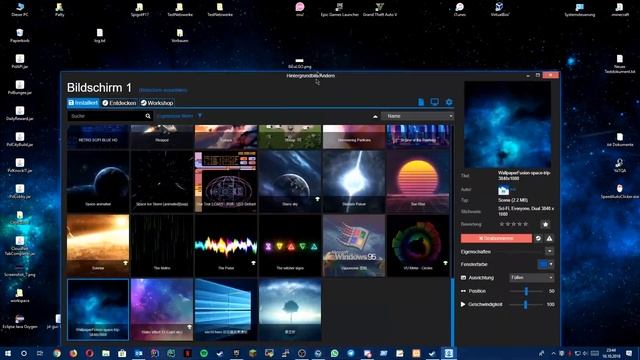Expand the Eigenschaften section
Image resolution: width=640 pixels, height=360 pixels.
[x=549, y=251]
